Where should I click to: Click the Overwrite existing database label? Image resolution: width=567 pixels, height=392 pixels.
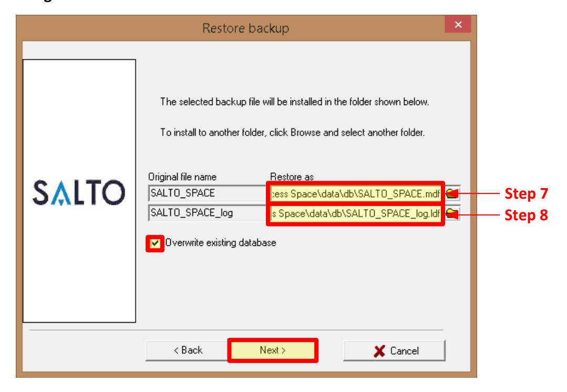221,243
